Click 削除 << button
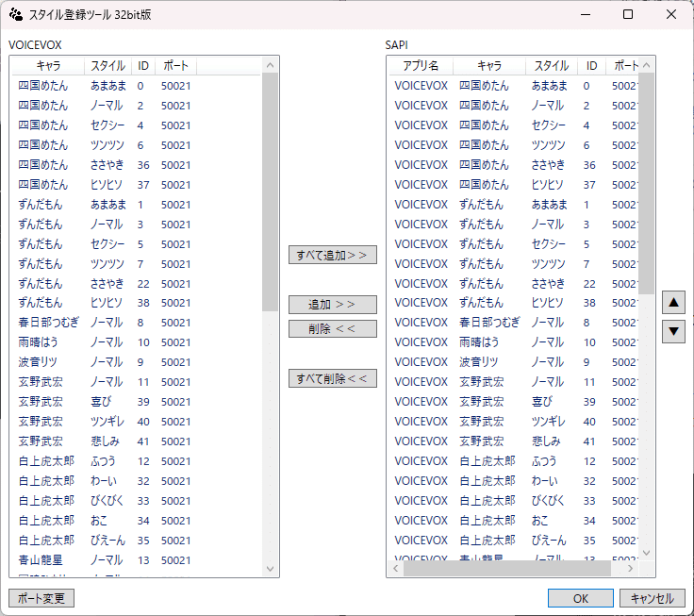The image size is (694, 616). pos(333,329)
